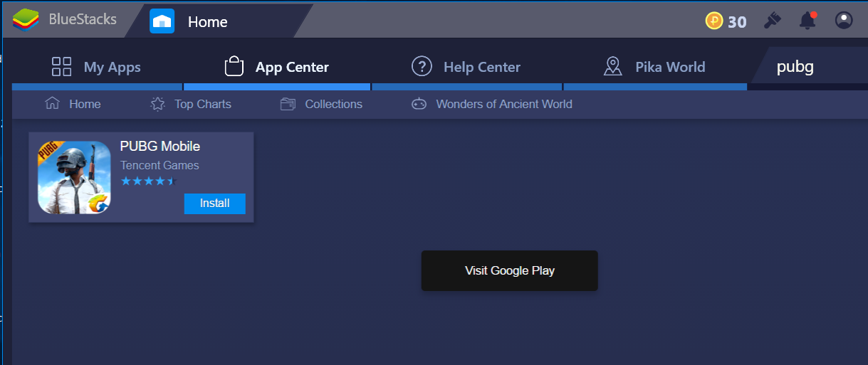This screenshot has width=868, height=365.
Task: Click the PUBG Mobile app thumbnail
Action: click(74, 177)
